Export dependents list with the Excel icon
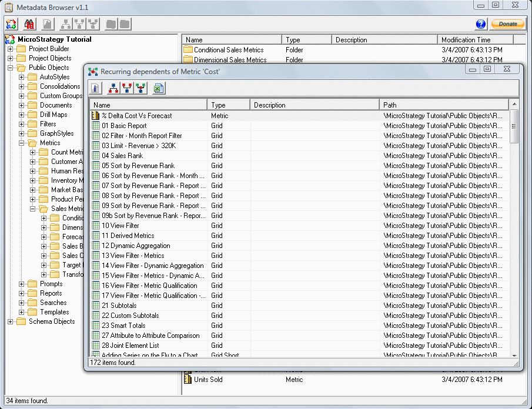 [x=159, y=89]
